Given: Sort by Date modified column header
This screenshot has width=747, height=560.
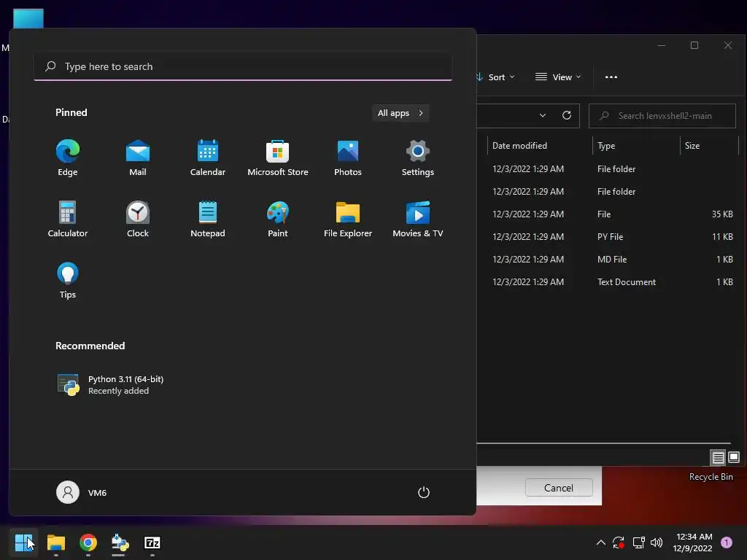Looking at the screenshot, I should point(540,146).
